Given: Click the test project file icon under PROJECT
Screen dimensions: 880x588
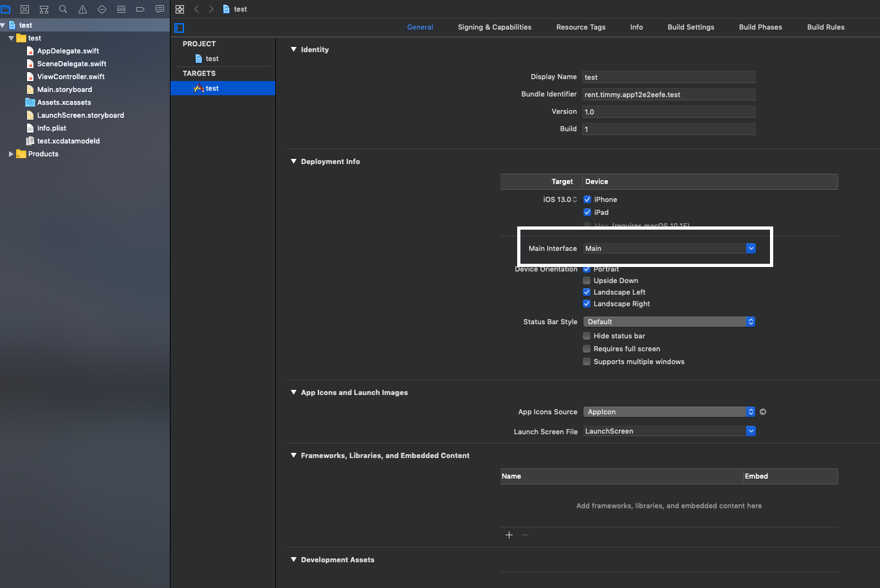Looking at the screenshot, I should tap(199, 59).
